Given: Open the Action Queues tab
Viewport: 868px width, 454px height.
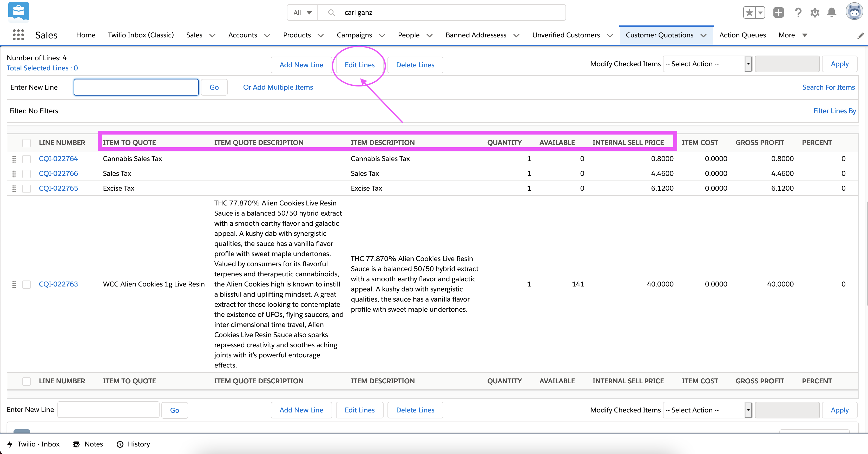Looking at the screenshot, I should click(x=742, y=35).
